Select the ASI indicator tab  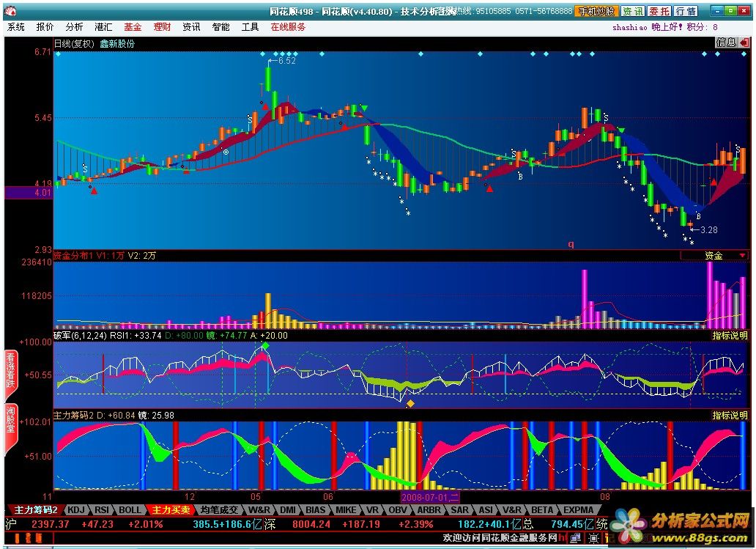click(x=486, y=510)
